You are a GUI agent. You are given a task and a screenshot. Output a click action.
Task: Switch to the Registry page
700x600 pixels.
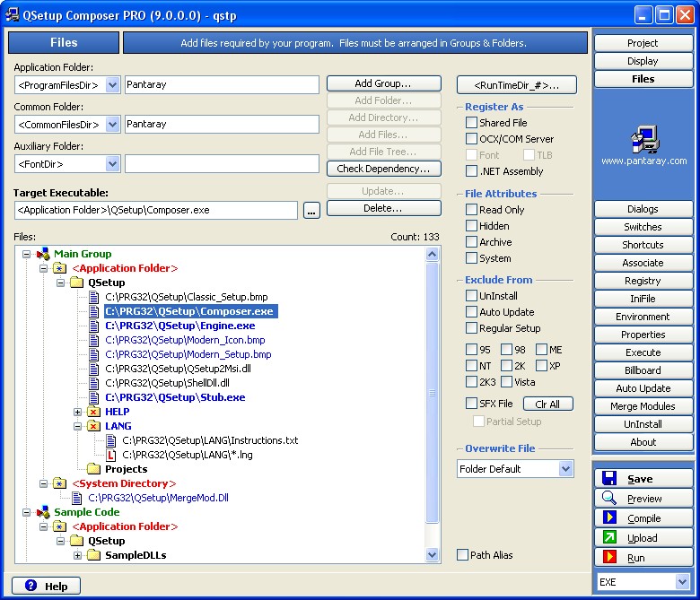pos(643,281)
